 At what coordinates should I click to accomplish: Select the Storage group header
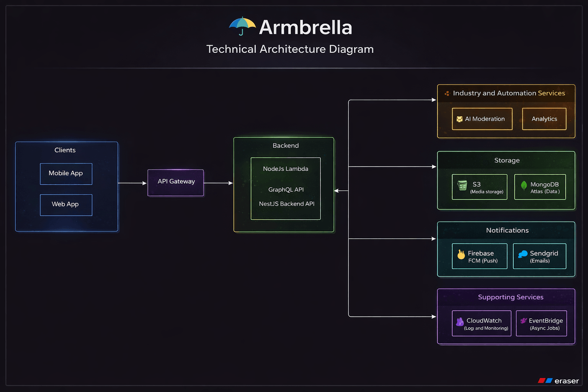(x=506, y=160)
